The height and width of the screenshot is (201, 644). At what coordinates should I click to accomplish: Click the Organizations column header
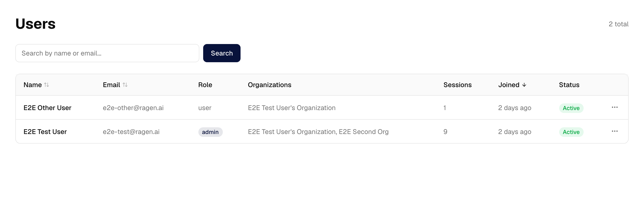coord(269,85)
